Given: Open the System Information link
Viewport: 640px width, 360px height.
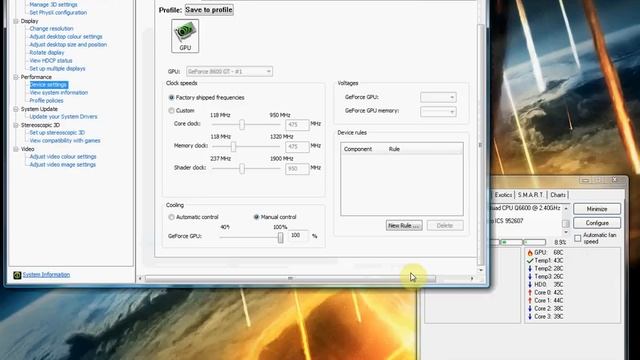Looking at the screenshot, I should (x=46, y=275).
